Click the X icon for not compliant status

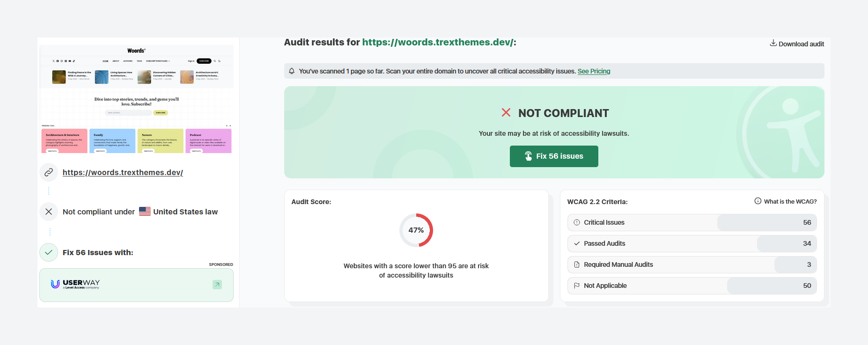pyautogui.click(x=49, y=212)
